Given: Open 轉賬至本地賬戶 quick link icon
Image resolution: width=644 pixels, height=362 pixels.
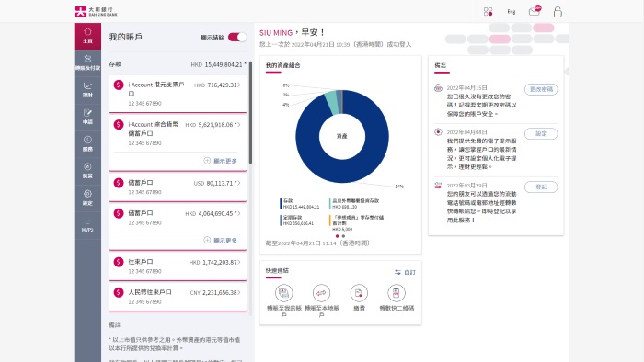Looking at the screenshot, I should (x=321, y=293).
